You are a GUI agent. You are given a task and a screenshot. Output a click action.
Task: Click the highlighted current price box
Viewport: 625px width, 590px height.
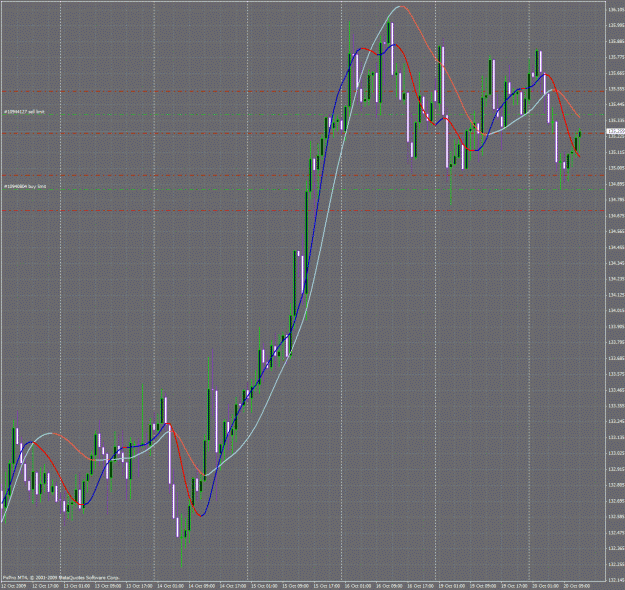[615, 131]
